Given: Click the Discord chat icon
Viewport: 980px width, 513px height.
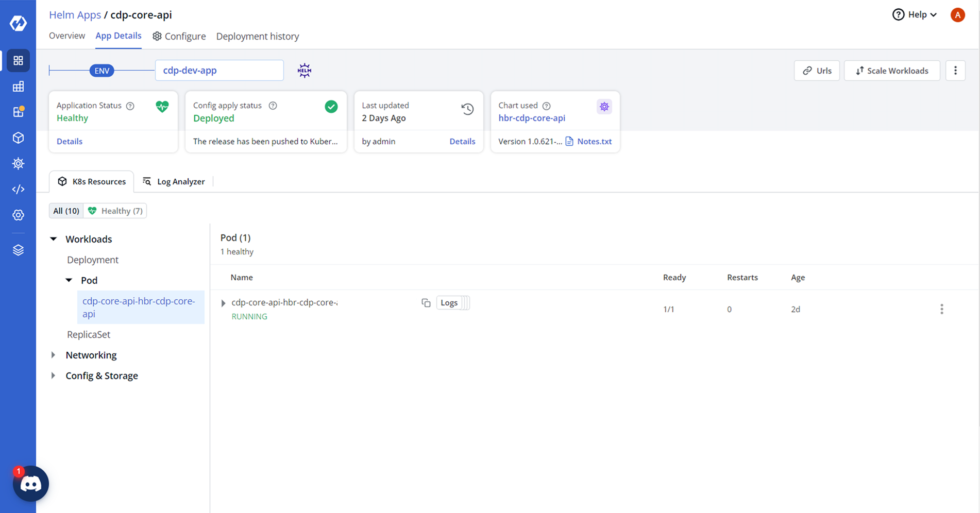Looking at the screenshot, I should point(30,484).
